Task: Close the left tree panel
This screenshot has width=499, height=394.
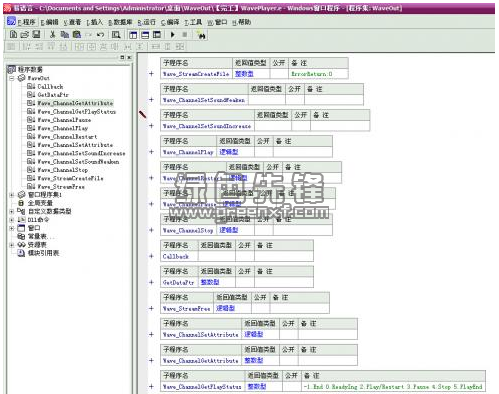Action: pos(129,57)
